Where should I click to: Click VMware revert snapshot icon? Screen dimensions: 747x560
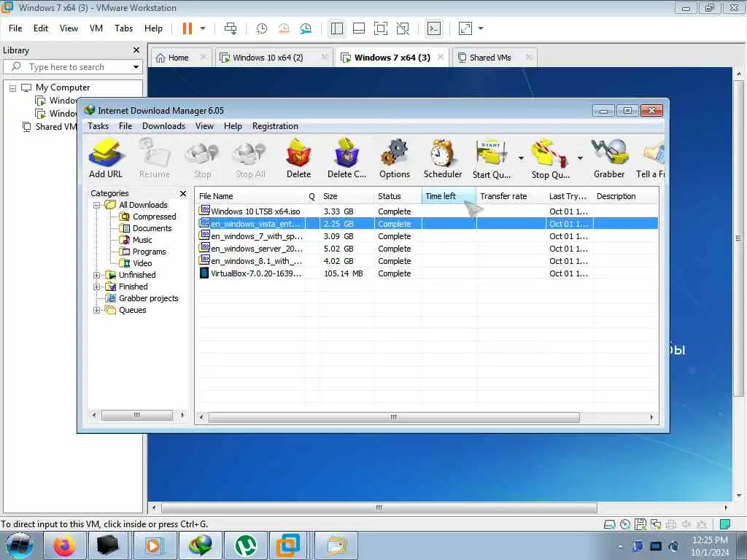pos(284,28)
